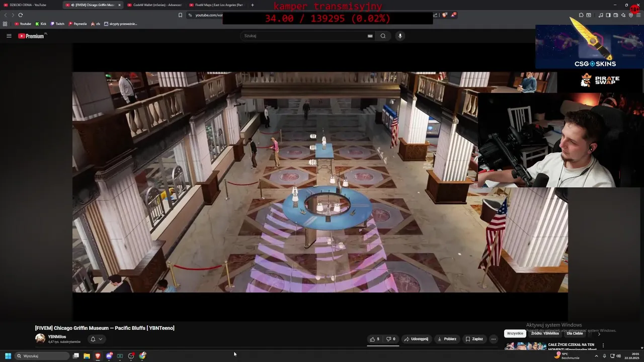Show hidden system tray icons chevron

[596, 356]
